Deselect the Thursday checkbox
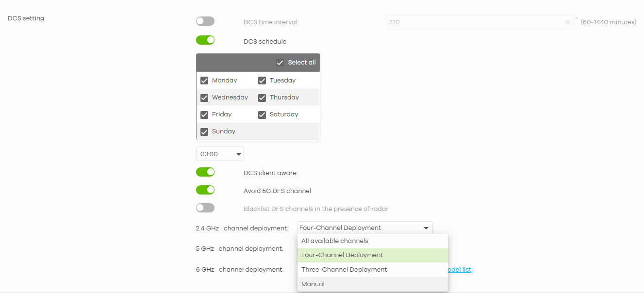 (x=262, y=98)
